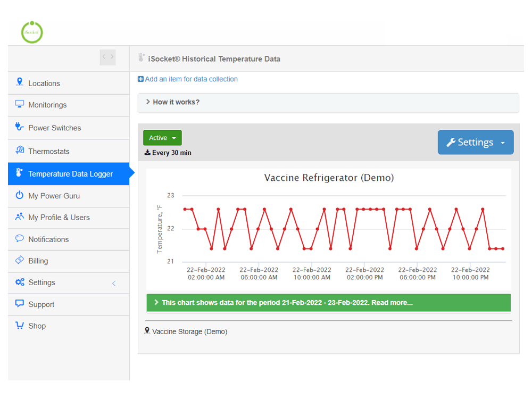Image resolution: width=532 pixels, height=399 pixels.
Task: Click the Billing tag icon
Action: [x=20, y=261]
